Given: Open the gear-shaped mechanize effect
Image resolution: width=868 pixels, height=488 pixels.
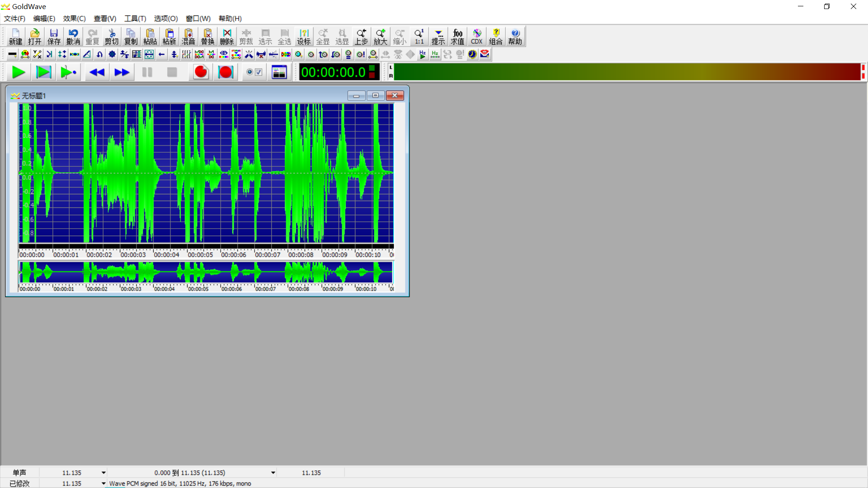Looking at the screenshot, I should click(x=112, y=54).
